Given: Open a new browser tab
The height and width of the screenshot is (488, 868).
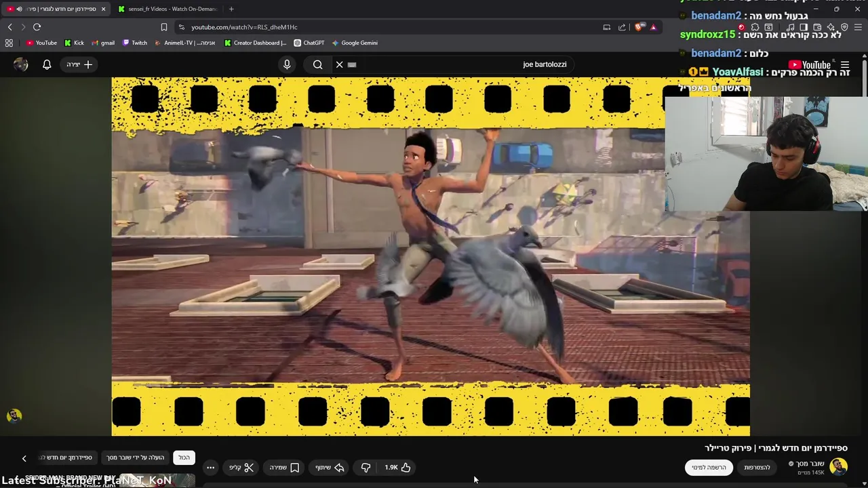Looking at the screenshot, I should coord(231,9).
